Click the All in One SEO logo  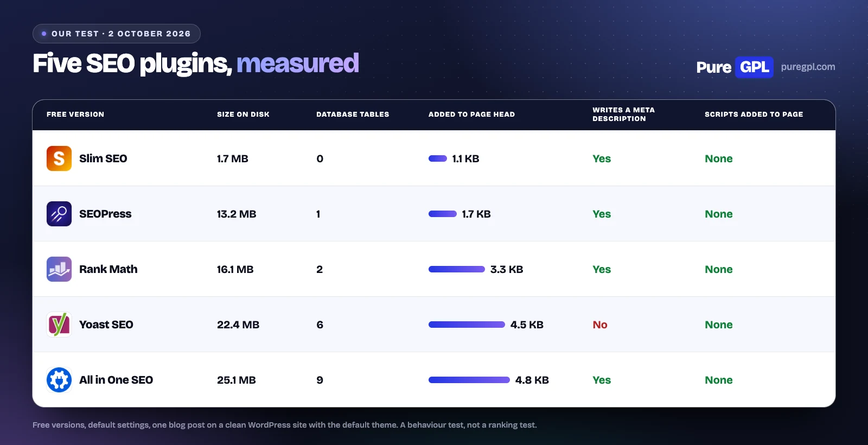click(59, 380)
